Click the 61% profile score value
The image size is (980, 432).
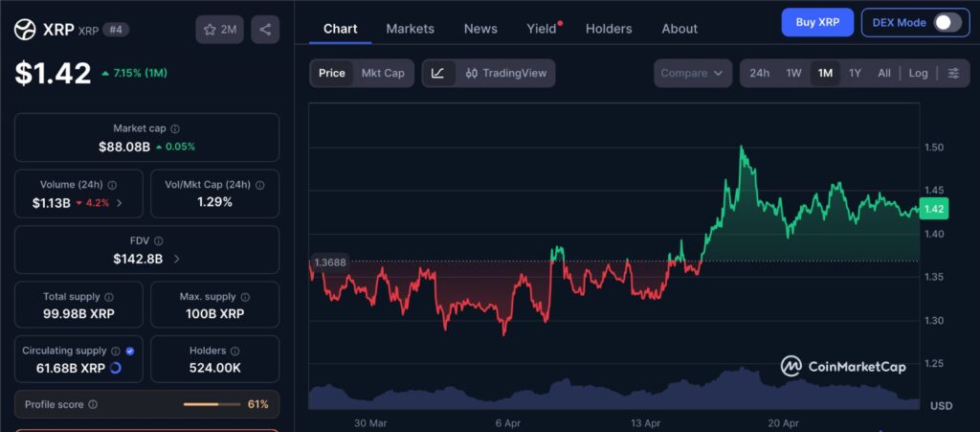tap(258, 404)
